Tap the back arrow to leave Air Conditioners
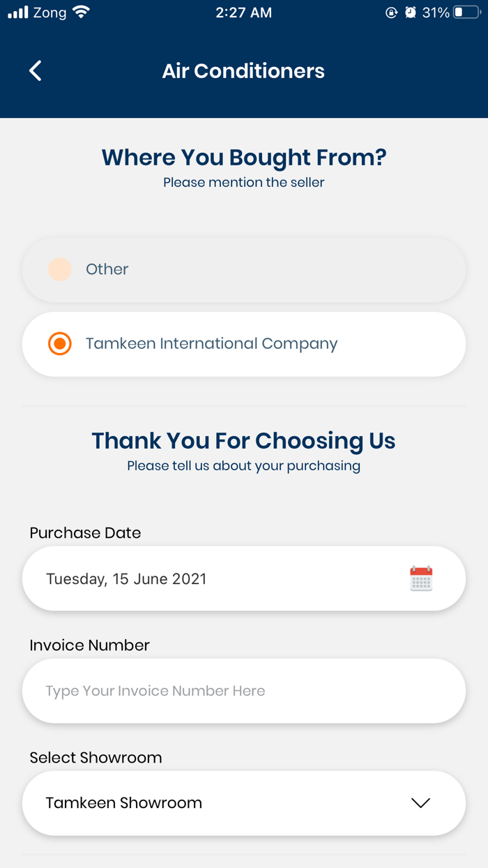This screenshot has width=488, height=868. click(35, 70)
